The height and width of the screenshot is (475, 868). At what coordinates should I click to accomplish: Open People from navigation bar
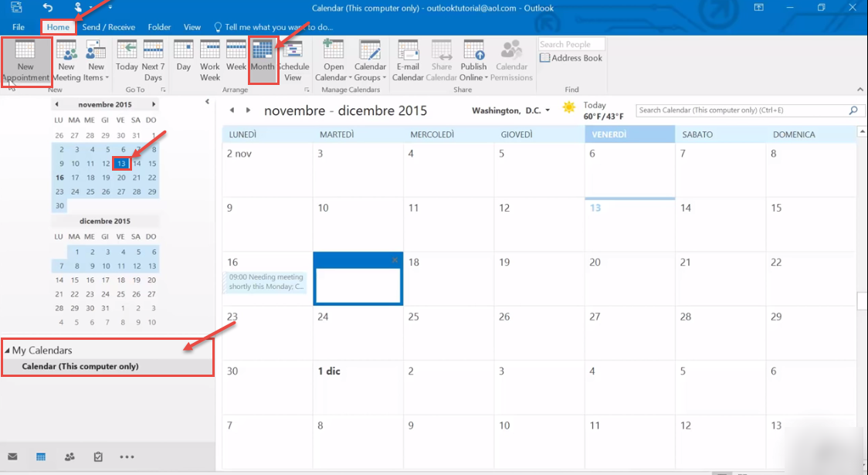(x=70, y=456)
